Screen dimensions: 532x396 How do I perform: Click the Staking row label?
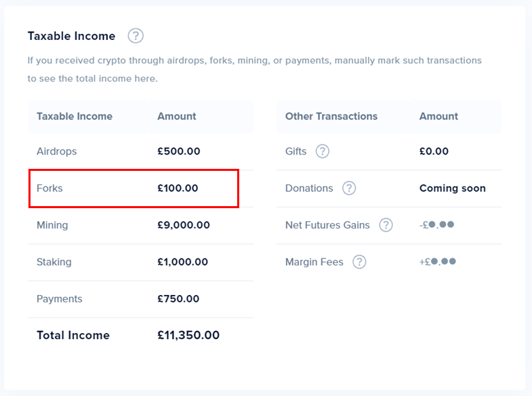tap(54, 262)
